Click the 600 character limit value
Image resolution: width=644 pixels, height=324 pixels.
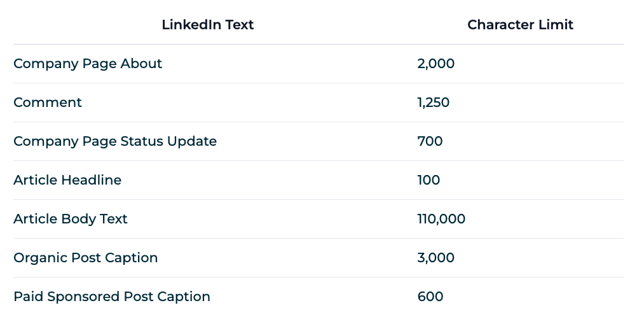pyautogui.click(x=430, y=297)
